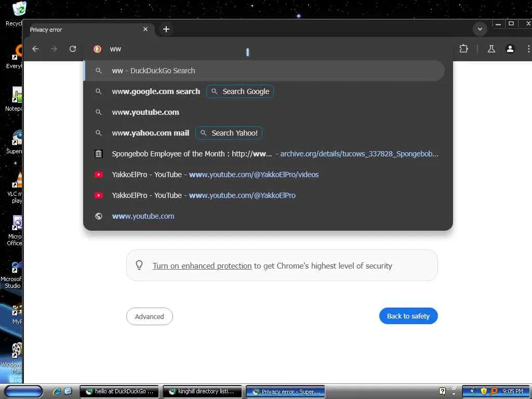This screenshot has width=532, height=399.
Task: Click the browser forward arrow
Action: click(54, 49)
